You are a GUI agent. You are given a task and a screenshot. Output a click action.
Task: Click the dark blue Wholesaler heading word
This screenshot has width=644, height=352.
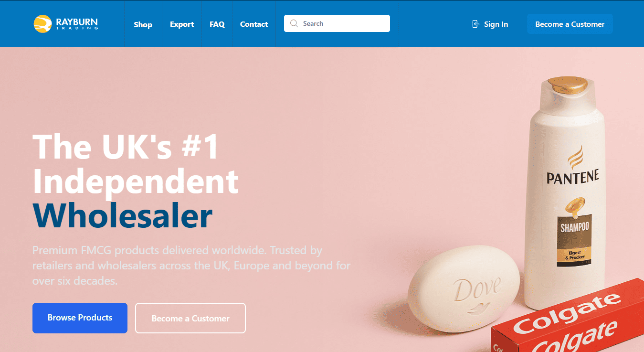click(x=122, y=216)
